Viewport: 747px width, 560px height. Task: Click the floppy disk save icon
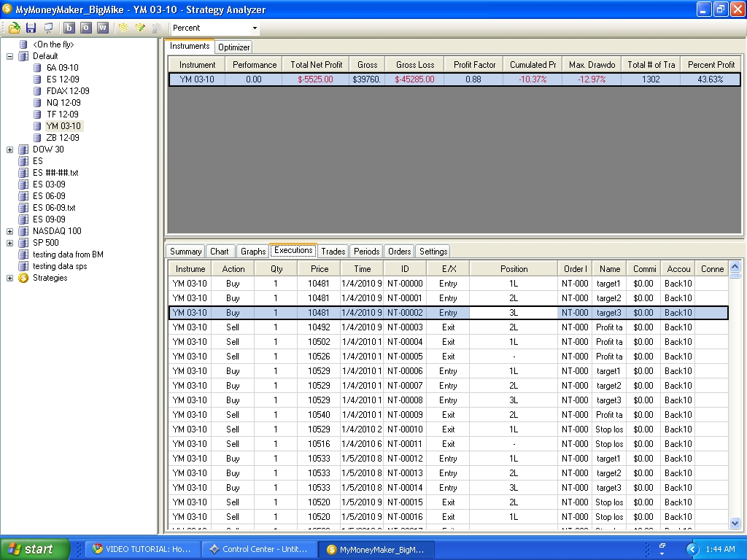pyautogui.click(x=31, y=28)
